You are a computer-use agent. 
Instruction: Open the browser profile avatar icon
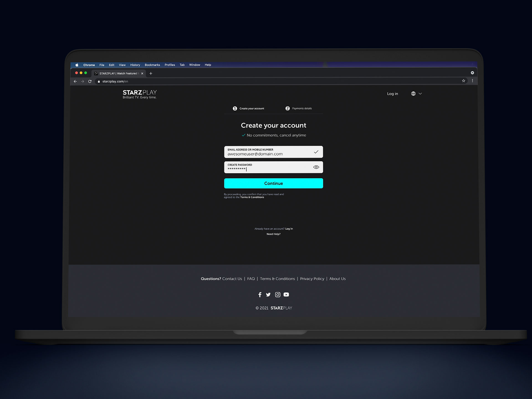click(472, 73)
